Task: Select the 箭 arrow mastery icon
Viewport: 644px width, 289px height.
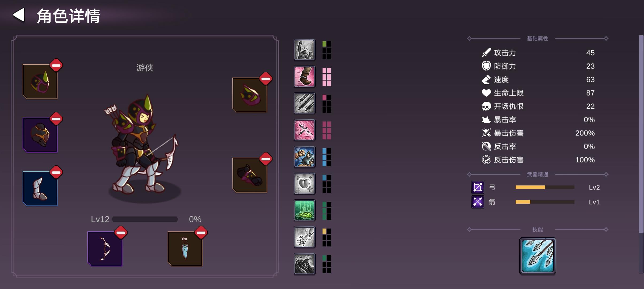Action: pyautogui.click(x=478, y=202)
